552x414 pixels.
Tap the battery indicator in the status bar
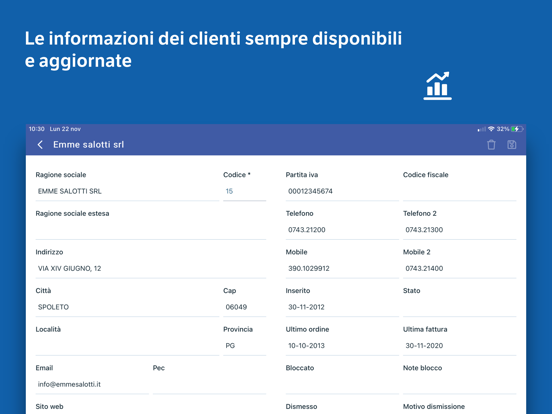pyautogui.click(x=517, y=129)
